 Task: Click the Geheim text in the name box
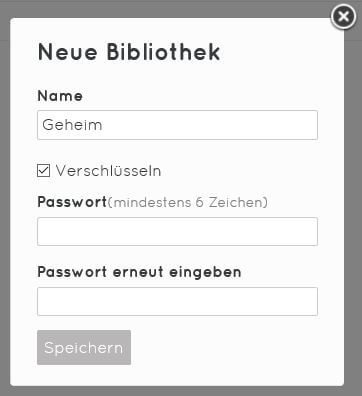click(72, 125)
